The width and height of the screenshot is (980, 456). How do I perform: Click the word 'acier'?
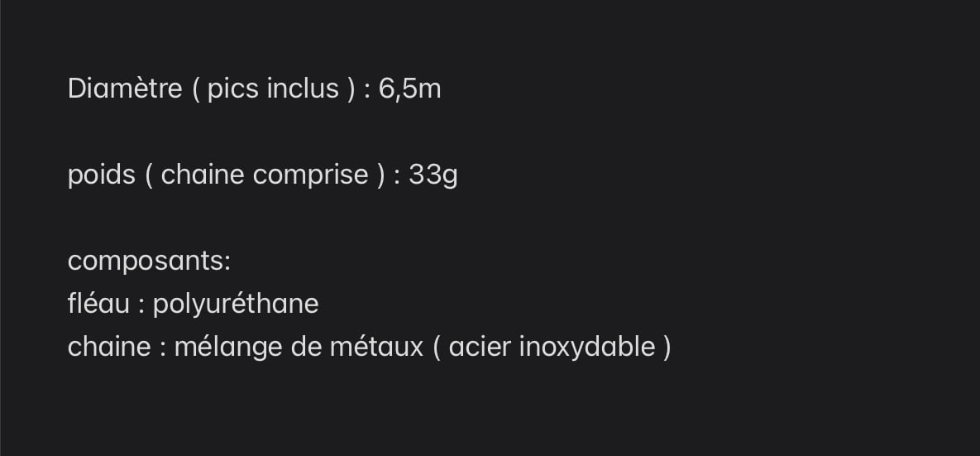coord(480,347)
